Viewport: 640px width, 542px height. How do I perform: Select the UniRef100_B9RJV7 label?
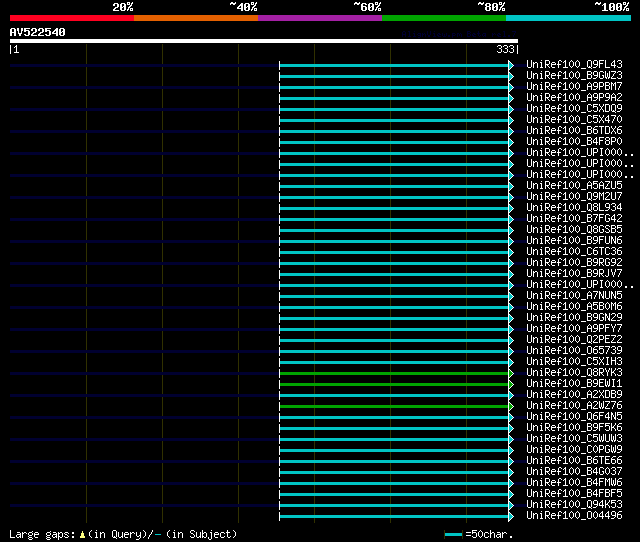pos(574,273)
